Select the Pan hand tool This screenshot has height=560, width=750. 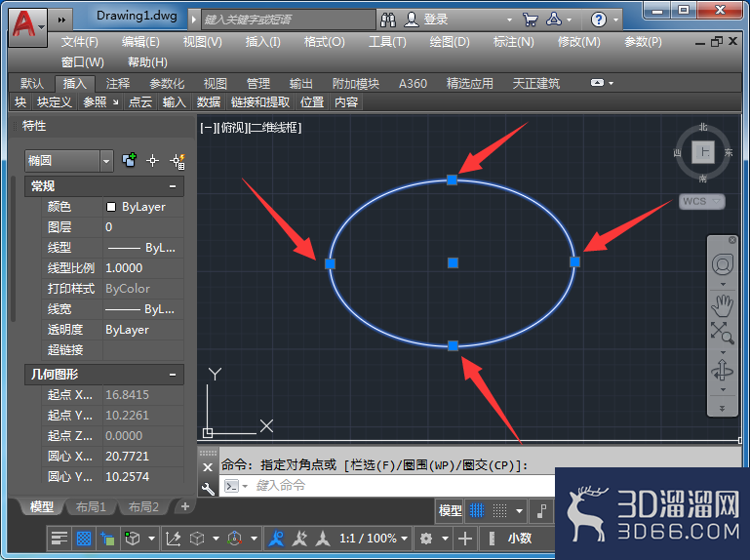click(x=723, y=305)
